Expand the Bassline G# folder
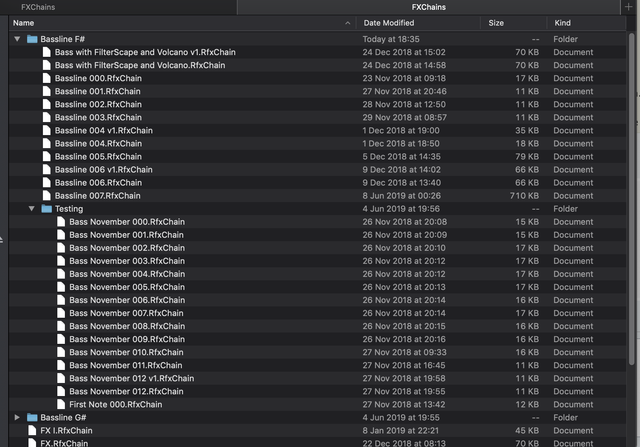 click(17, 417)
